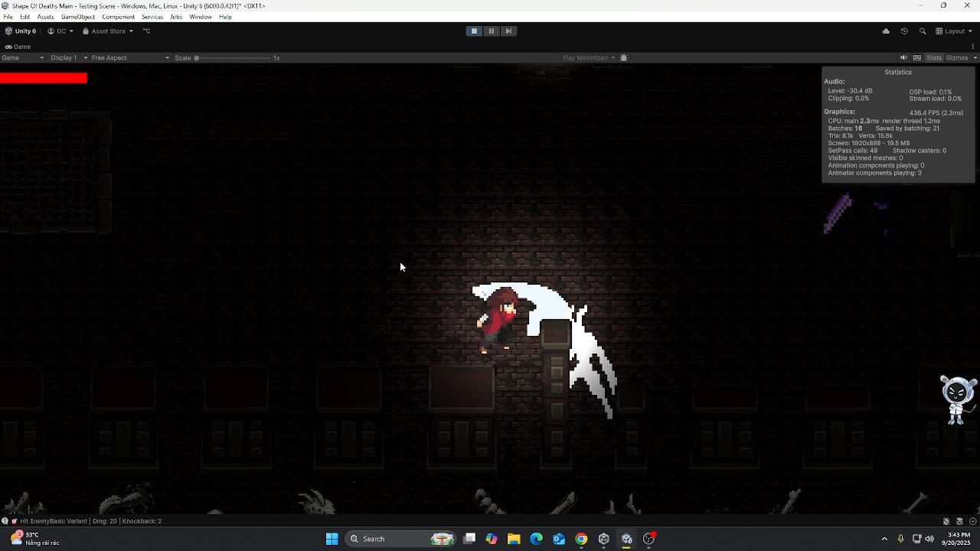Open the Jobs menu

176,17
